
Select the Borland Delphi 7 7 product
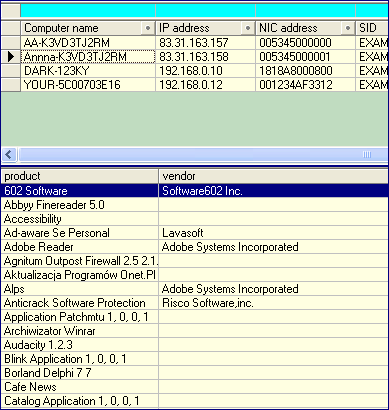pyautogui.click(x=80, y=373)
